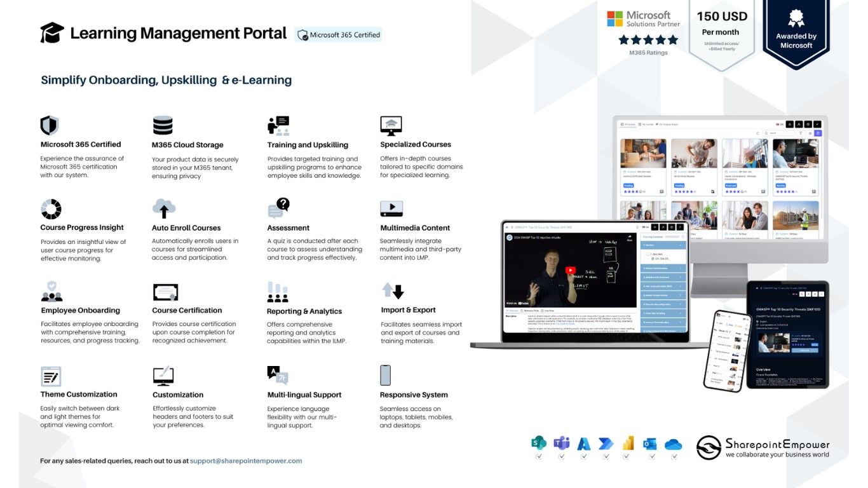Click the 'SharepointEmpower' brand name text

point(778,444)
